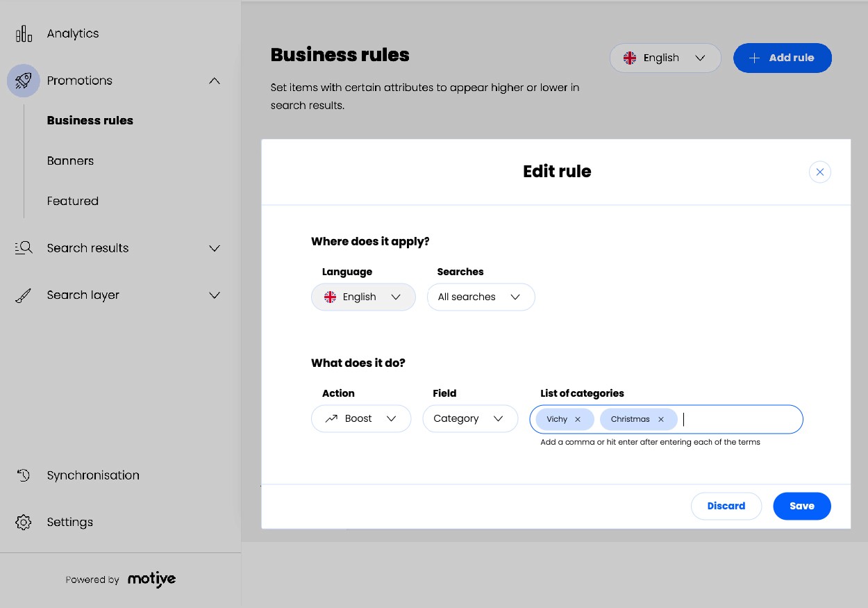The image size is (868, 608).
Task: Expand the Search layer section chevron
Action: click(215, 295)
